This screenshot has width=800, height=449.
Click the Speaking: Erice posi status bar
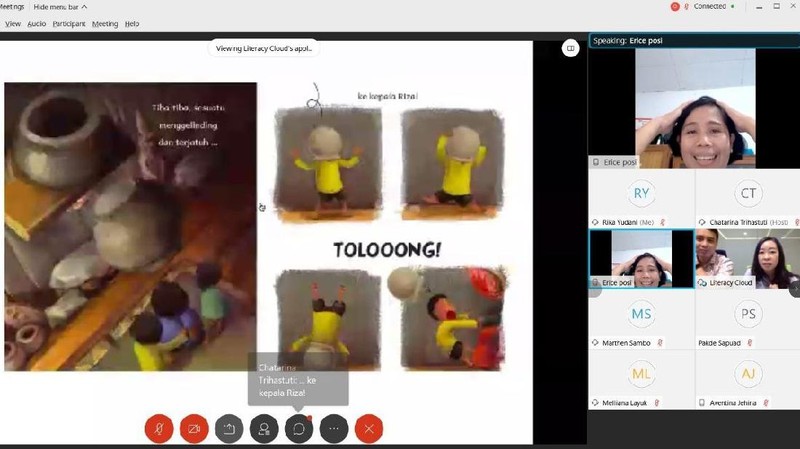pos(694,40)
